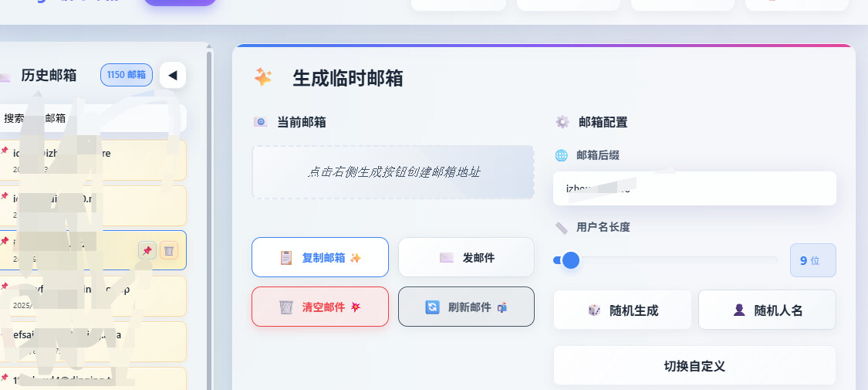Click the 搜索邮箱 search input
868x390 pixels.
coord(91,118)
